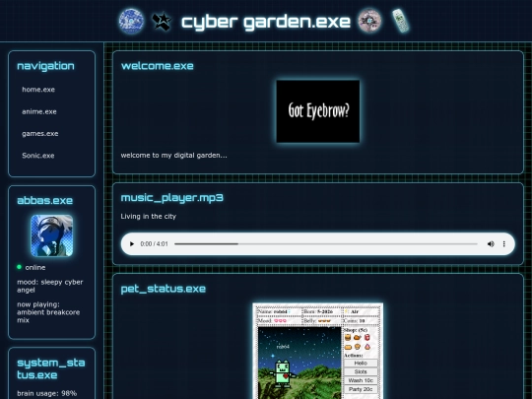Buy the roast chicken from the pet shop
532x399 pixels.
[x=358, y=338]
